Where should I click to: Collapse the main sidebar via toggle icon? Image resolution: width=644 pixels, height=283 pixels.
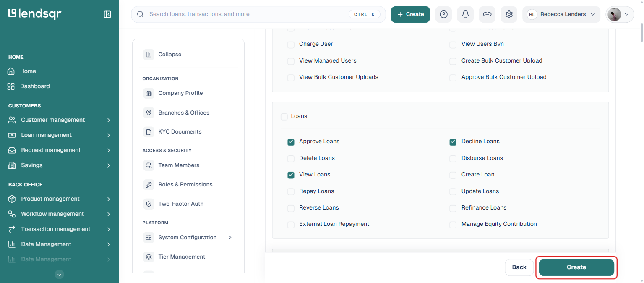point(107,14)
